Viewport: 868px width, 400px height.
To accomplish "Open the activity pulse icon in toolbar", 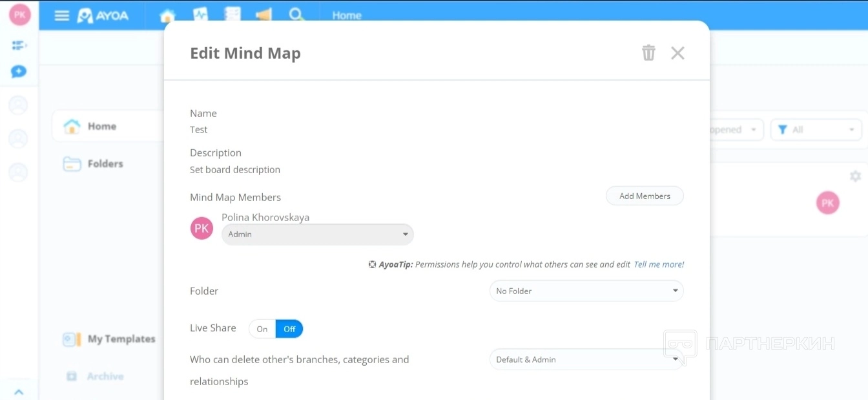I will [x=200, y=16].
